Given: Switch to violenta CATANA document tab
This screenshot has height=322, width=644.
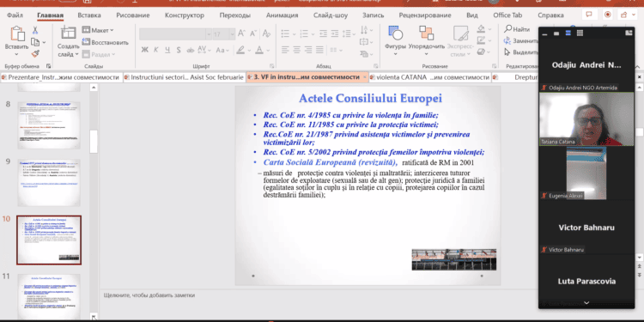Looking at the screenshot, I should pos(430,77).
